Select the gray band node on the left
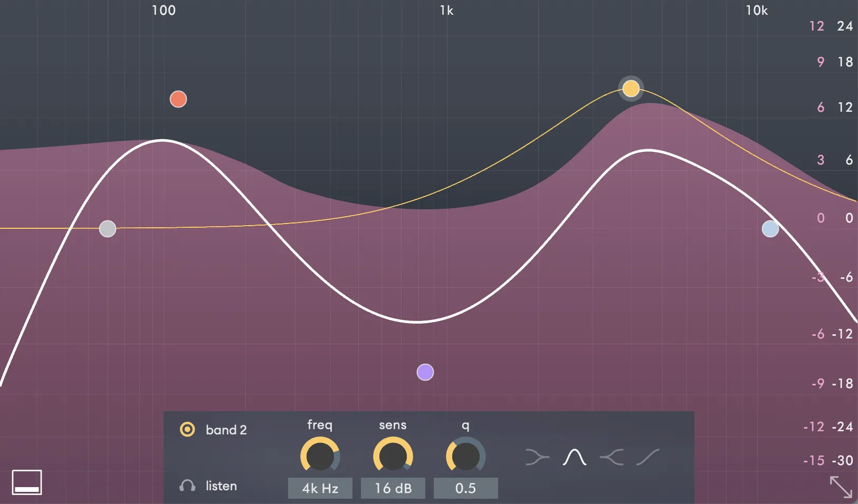 108,228
